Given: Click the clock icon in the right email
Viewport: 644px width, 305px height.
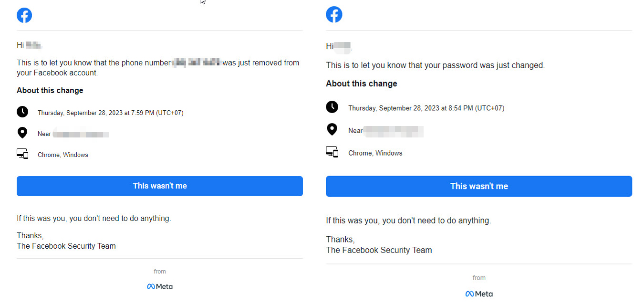Looking at the screenshot, I should 332,107.
